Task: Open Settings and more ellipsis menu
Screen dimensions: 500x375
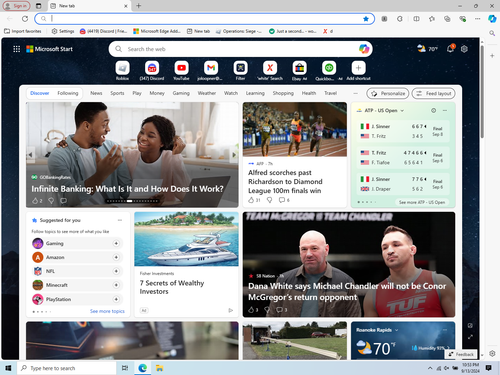Action: tap(478, 19)
